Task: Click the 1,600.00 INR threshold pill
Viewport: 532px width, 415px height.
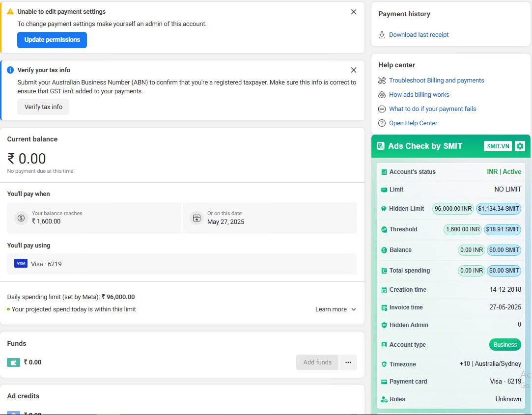Action: coord(463,229)
